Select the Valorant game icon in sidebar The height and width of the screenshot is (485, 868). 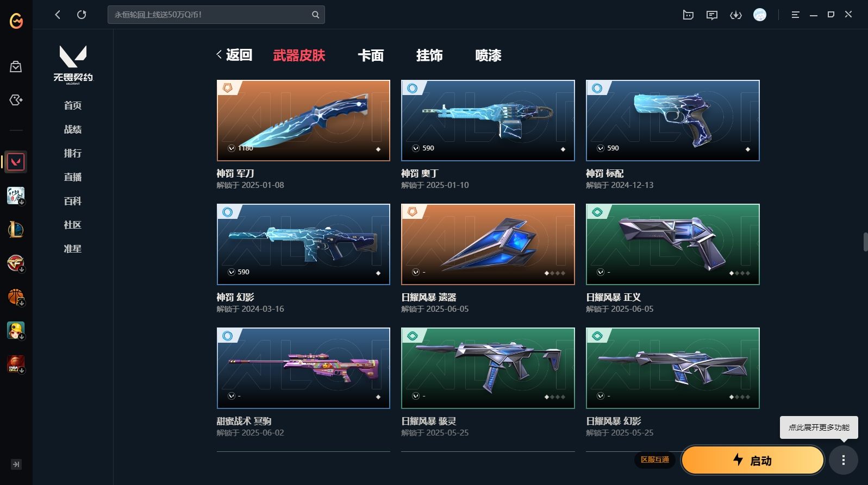16,162
